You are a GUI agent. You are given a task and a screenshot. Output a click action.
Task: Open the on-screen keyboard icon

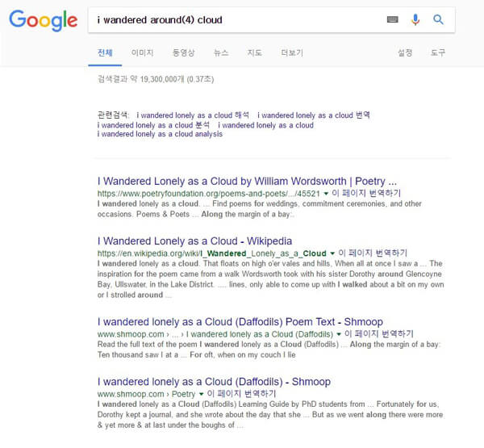click(393, 19)
